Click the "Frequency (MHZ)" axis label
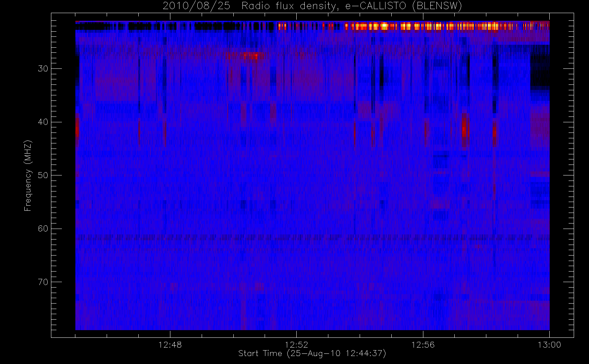The image size is (589, 364). click(x=28, y=175)
